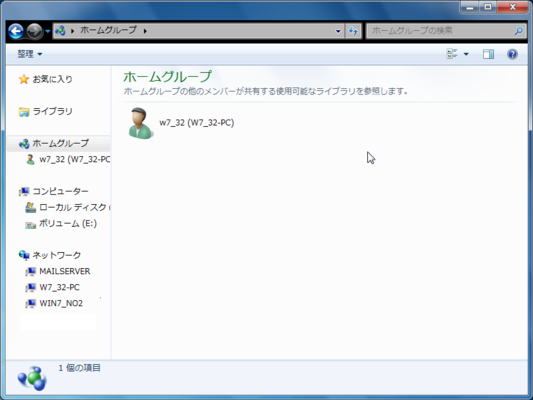This screenshot has height=400, width=533.
Task: Click the Libraries folder icon
Action: tap(24, 111)
